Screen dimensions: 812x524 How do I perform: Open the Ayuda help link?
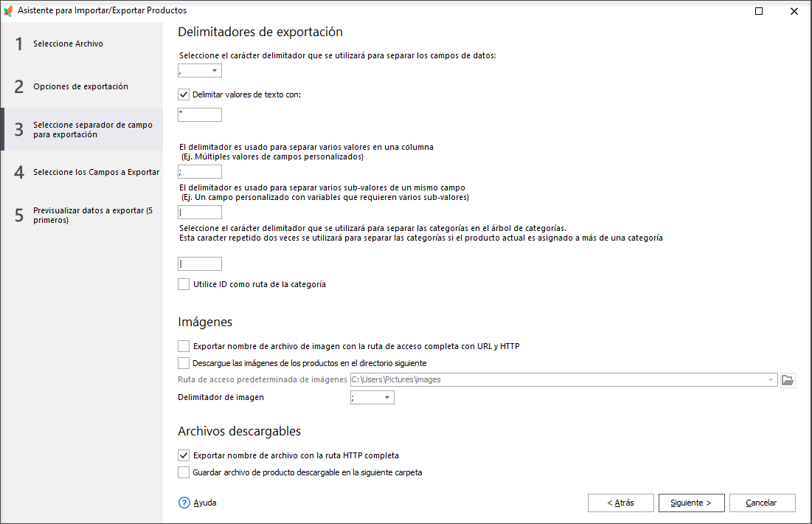coord(205,503)
